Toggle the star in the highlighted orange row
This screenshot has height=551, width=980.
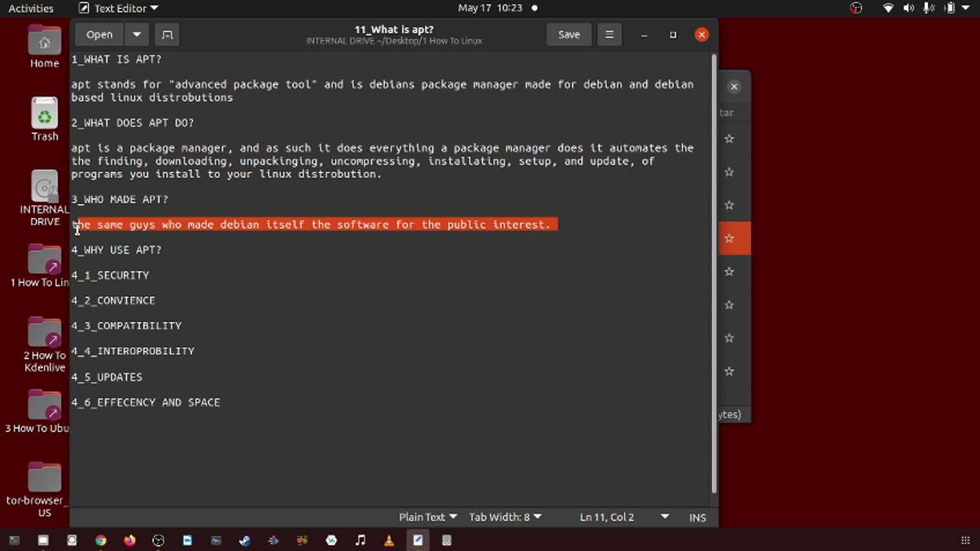(x=729, y=239)
